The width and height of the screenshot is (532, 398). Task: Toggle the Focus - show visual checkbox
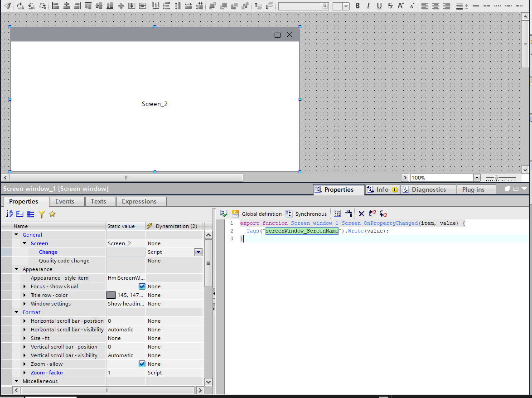coord(142,286)
